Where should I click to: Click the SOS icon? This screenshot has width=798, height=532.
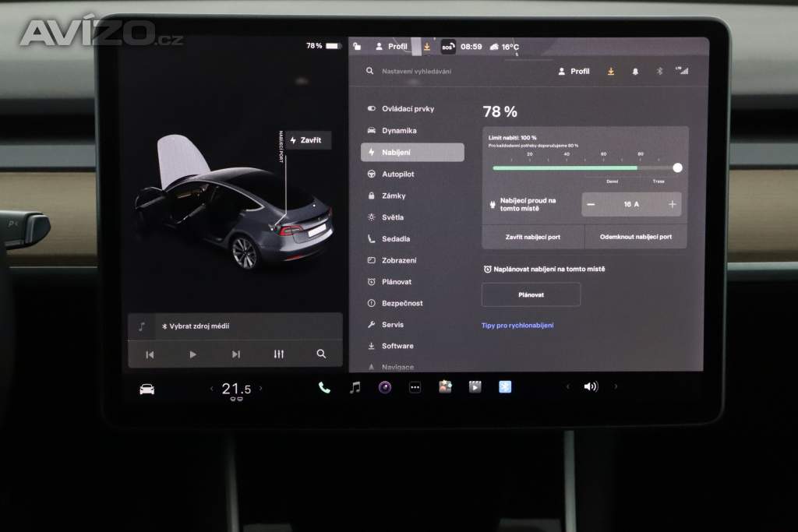click(448, 47)
